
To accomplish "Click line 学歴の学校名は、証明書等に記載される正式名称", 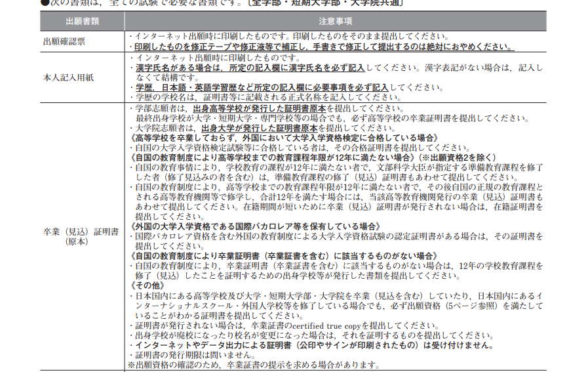I will click(x=266, y=97).
